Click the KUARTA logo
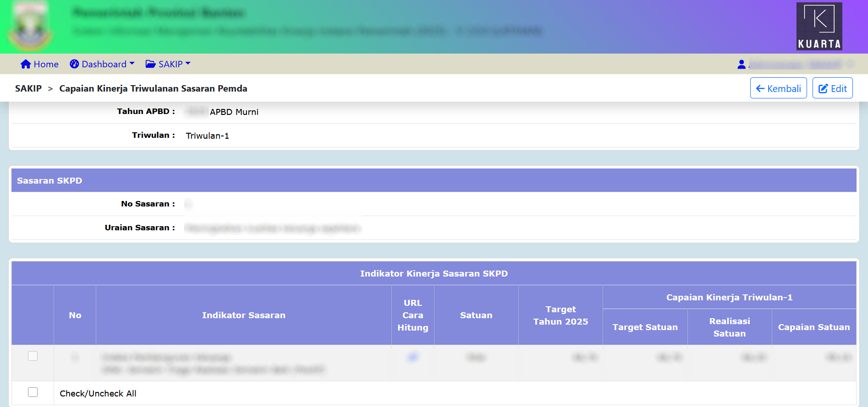 819,26
